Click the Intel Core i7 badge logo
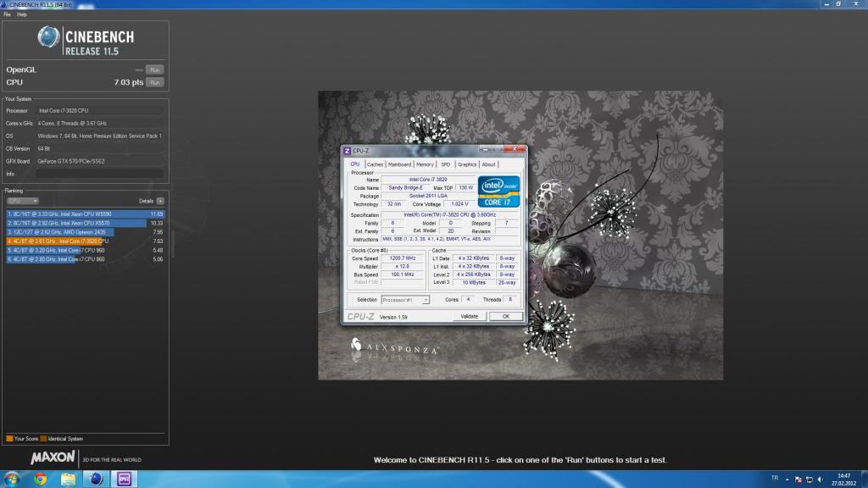 498,191
